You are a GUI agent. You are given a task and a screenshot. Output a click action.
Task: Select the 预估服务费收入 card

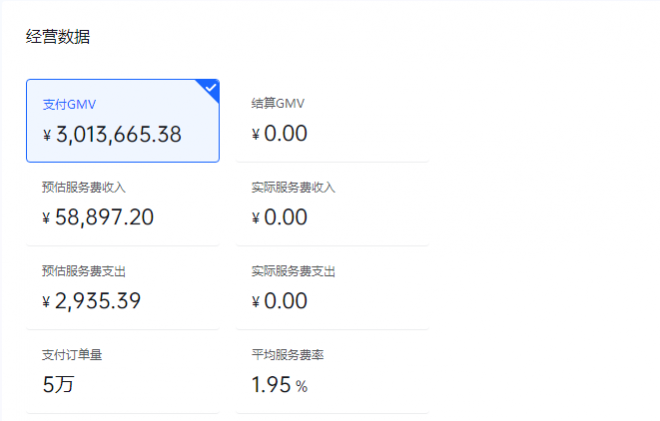pyautogui.click(x=123, y=204)
